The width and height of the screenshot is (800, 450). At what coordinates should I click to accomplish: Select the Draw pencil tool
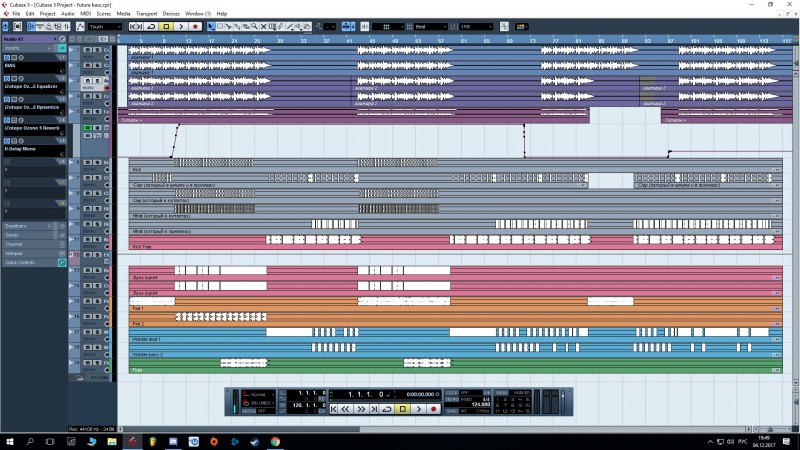tap(281, 27)
